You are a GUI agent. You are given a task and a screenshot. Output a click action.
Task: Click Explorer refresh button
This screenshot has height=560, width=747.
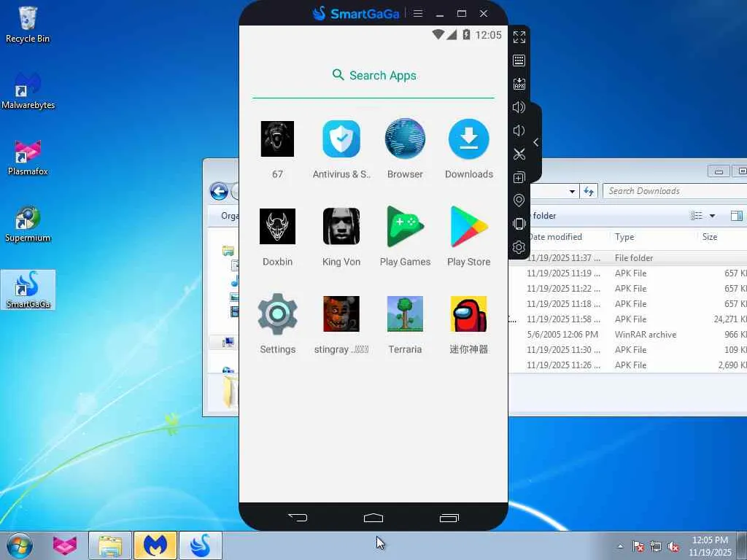589,191
